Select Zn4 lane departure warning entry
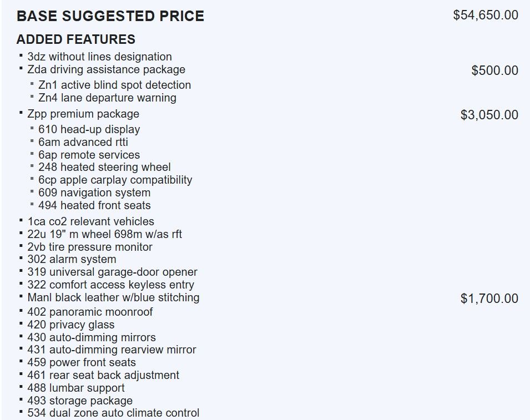This screenshot has width=530, height=420. point(107,98)
